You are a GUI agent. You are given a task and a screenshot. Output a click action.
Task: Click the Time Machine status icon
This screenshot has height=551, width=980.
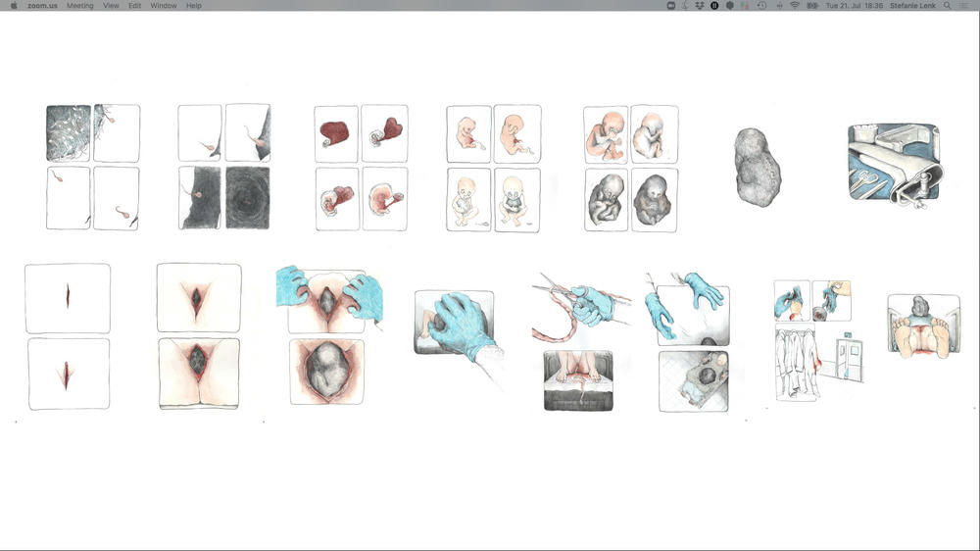point(762,6)
